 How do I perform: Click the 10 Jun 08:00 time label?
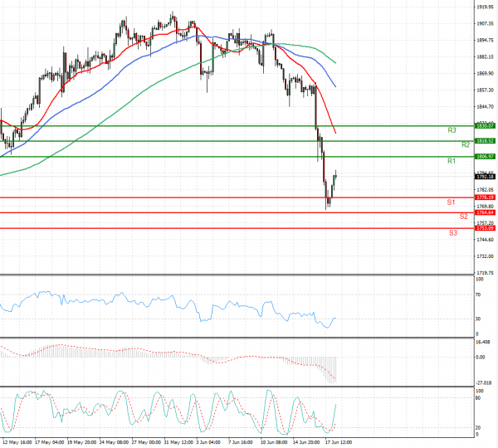click(274, 442)
